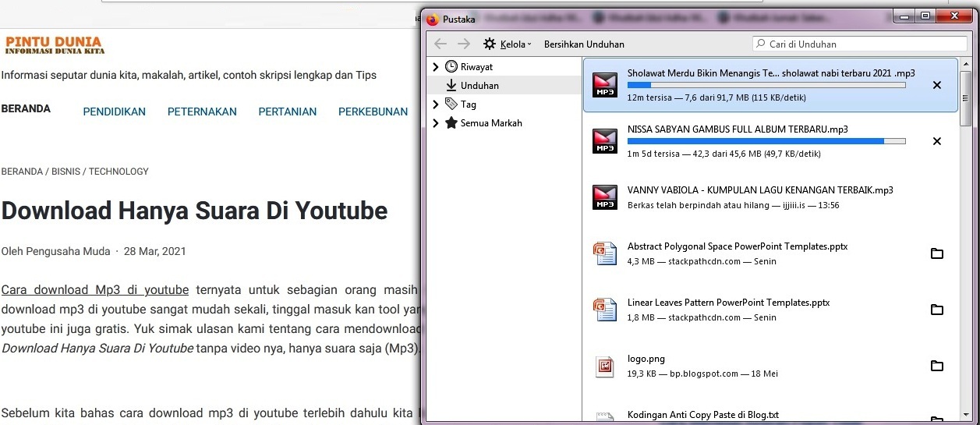
Task: Click the Riwayat clock icon
Action: click(451, 67)
